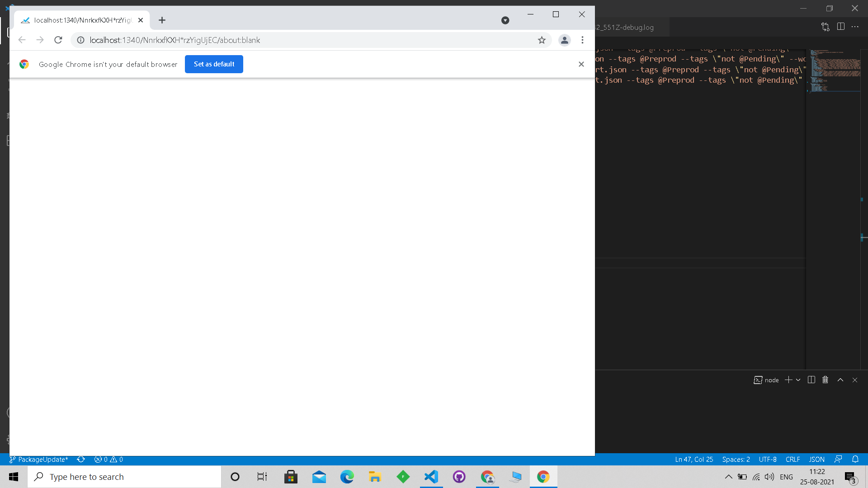868x488 pixels.
Task: Reload the page in Chrome
Action: pos(58,40)
